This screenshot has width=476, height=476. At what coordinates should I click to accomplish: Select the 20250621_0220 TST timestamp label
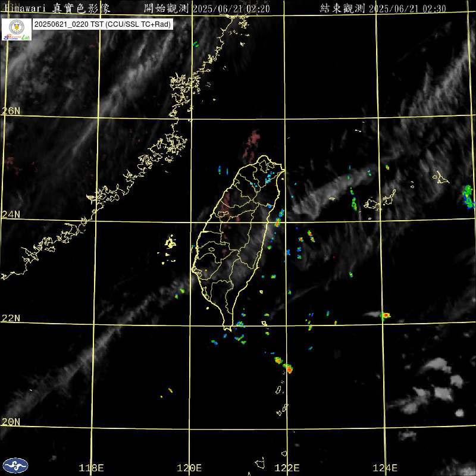coord(102,24)
